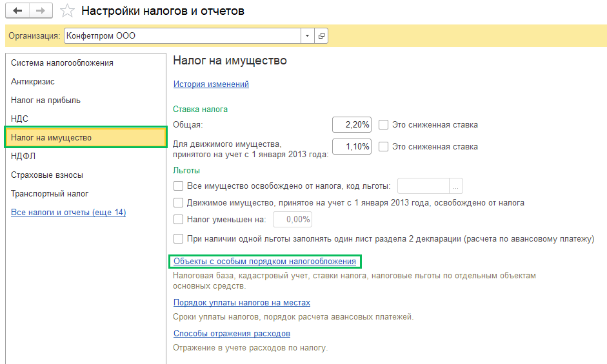Enable 'Налог уменьшен на' checkbox
This screenshot has height=364, width=607.
(x=179, y=220)
